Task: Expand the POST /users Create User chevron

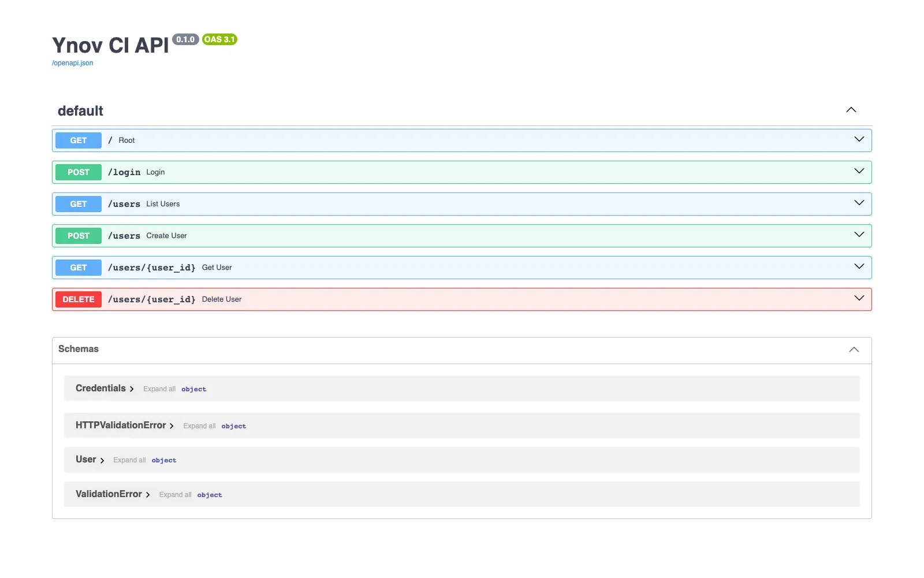Action: [x=859, y=235]
